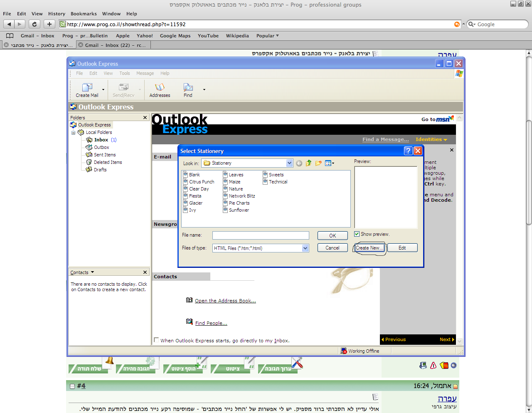This screenshot has height=413, width=532.
Task: Open the Message menu in Outlook Express
Action: click(x=145, y=73)
